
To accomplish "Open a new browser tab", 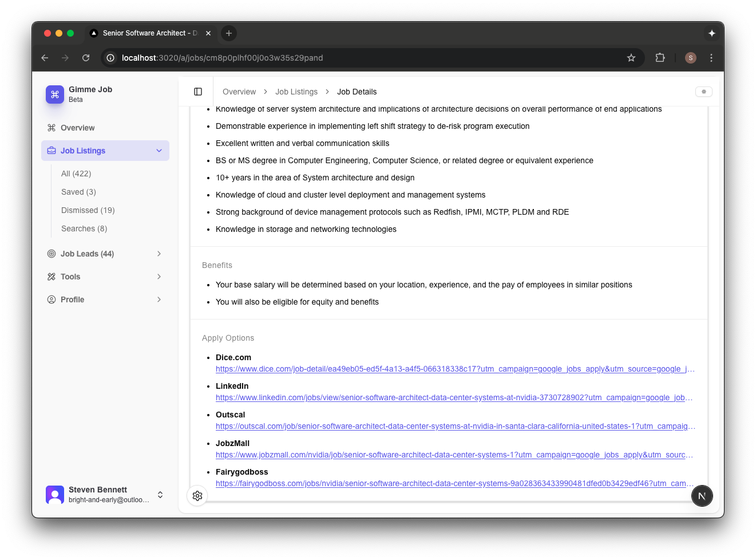I will point(229,33).
